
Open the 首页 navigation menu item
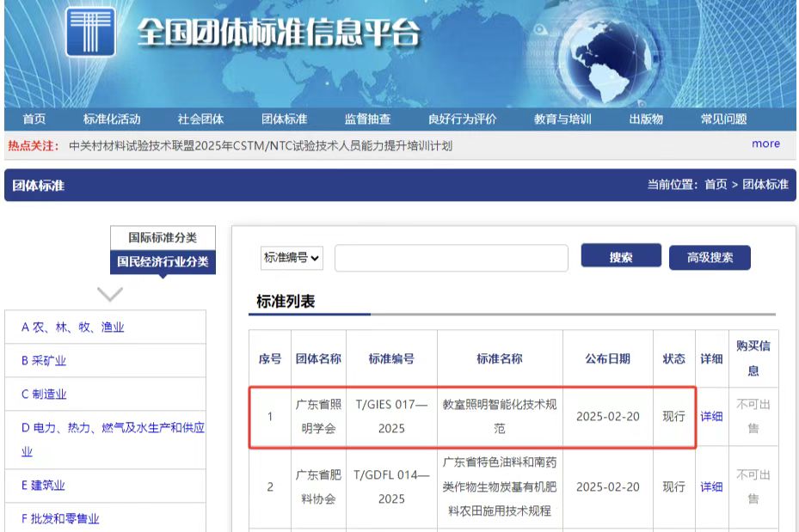point(34,119)
